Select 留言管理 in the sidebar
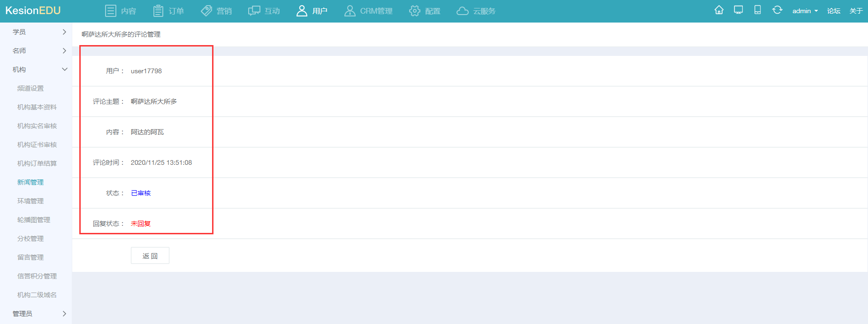The image size is (868, 324). (30, 257)
